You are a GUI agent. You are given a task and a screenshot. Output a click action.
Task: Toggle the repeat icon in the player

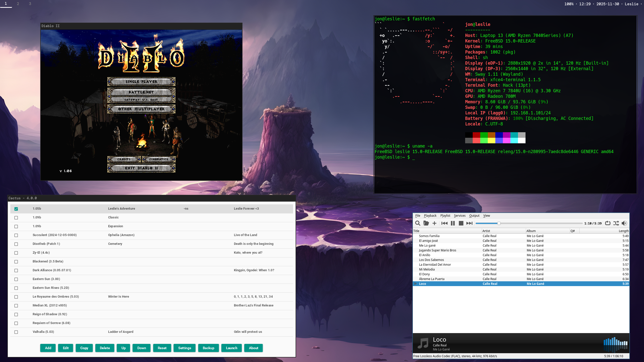click(608, 223)
